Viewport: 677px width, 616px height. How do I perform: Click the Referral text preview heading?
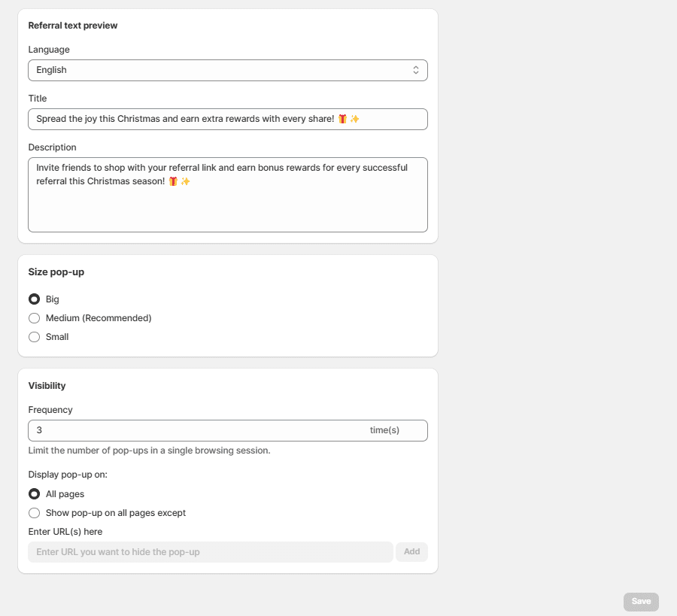pyautogui.click(x=73, y=26)
